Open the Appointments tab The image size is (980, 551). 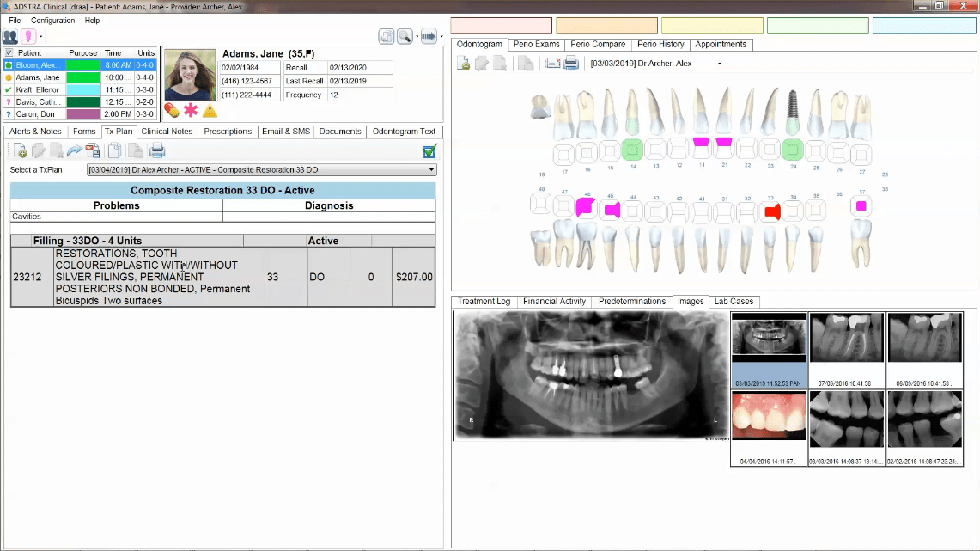pos(721,45)
